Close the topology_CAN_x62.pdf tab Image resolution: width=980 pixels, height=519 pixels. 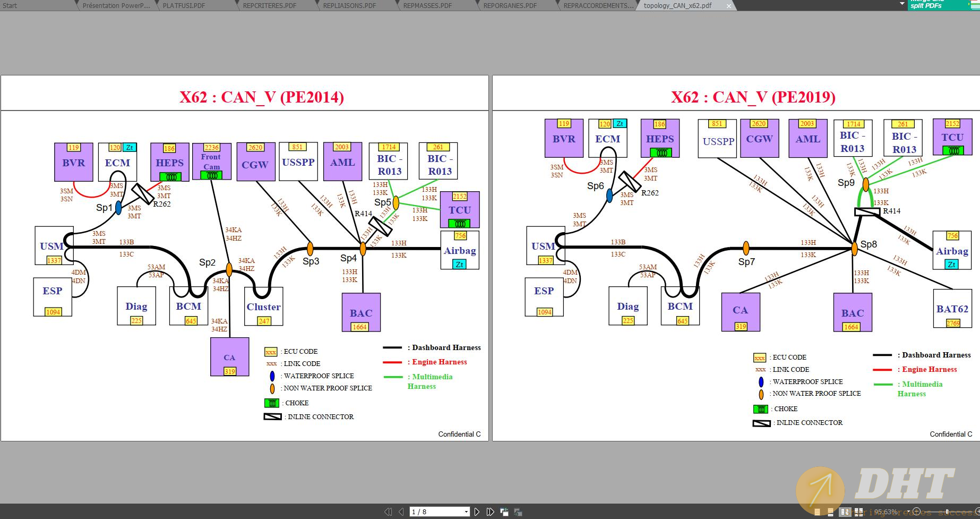(729, 6)
